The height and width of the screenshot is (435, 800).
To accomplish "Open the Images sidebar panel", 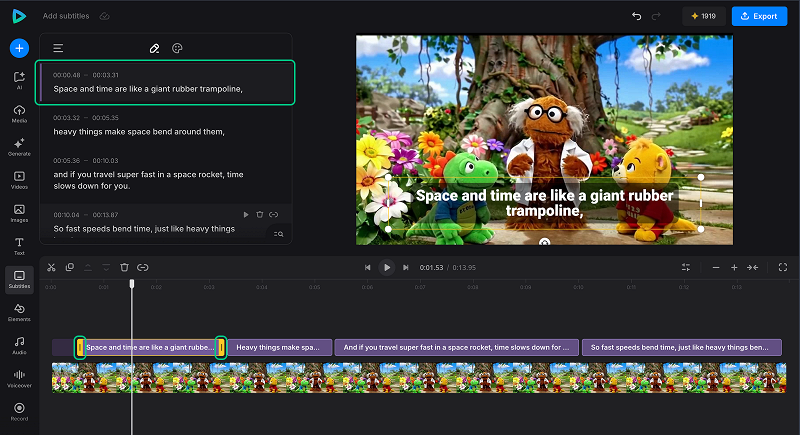I will tap(19, 213).
